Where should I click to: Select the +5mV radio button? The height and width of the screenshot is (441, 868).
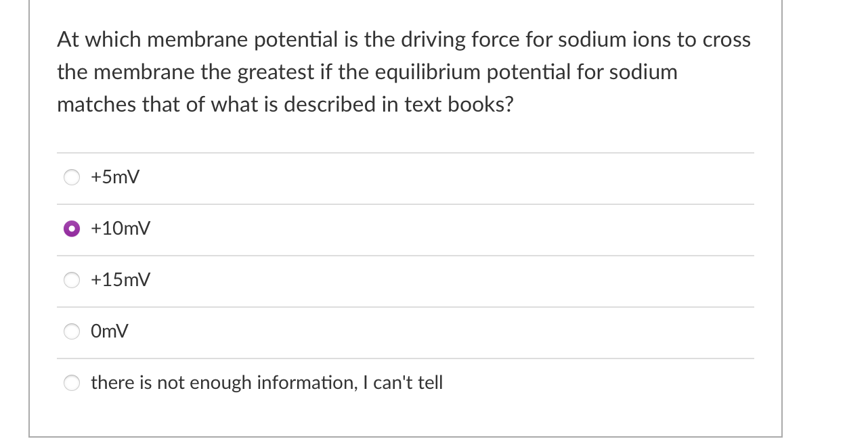72,177
